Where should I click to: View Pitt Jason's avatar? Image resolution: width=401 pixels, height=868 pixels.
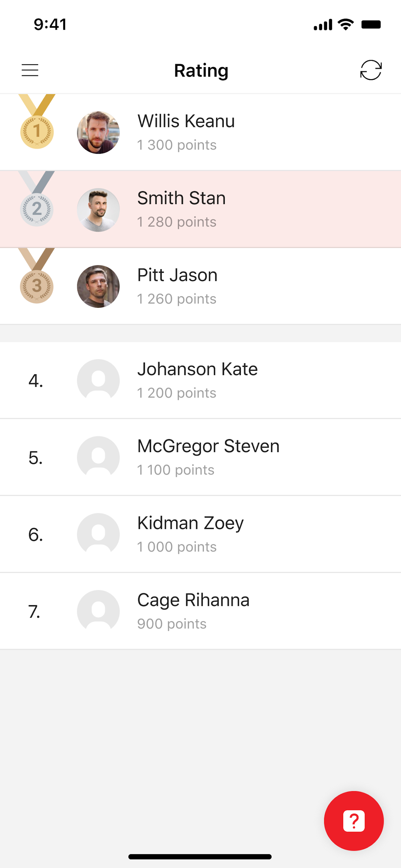[x=98, y=286]
